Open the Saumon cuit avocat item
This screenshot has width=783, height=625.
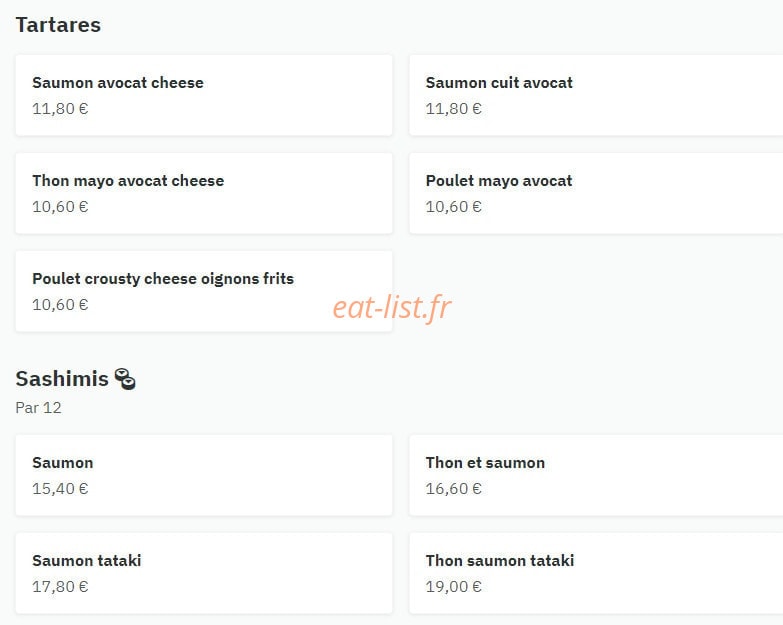(x=596, y=95)
